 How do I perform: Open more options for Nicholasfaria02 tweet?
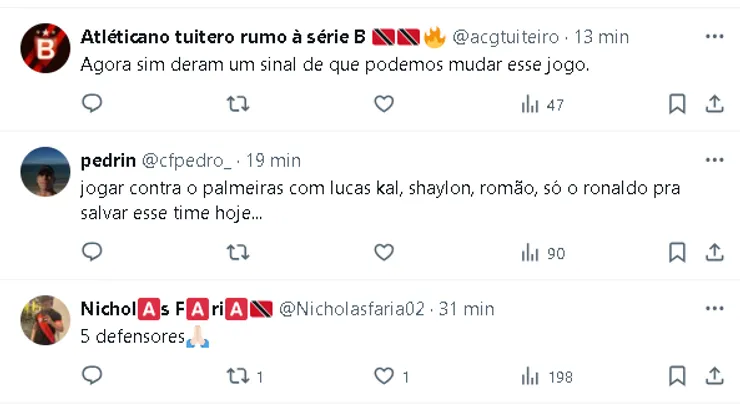[714, 309]
